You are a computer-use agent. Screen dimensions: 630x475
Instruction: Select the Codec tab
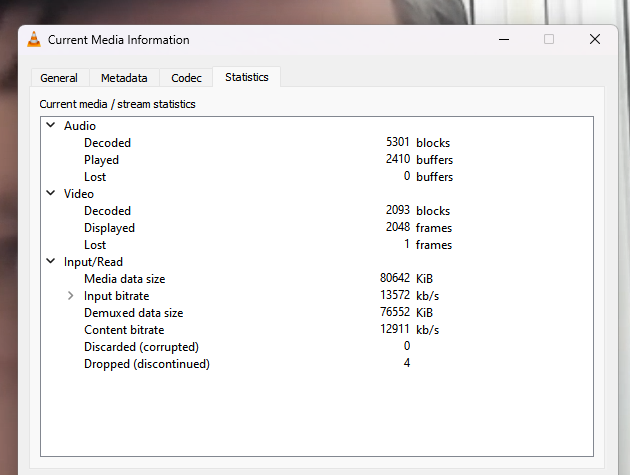coord(186,78)
